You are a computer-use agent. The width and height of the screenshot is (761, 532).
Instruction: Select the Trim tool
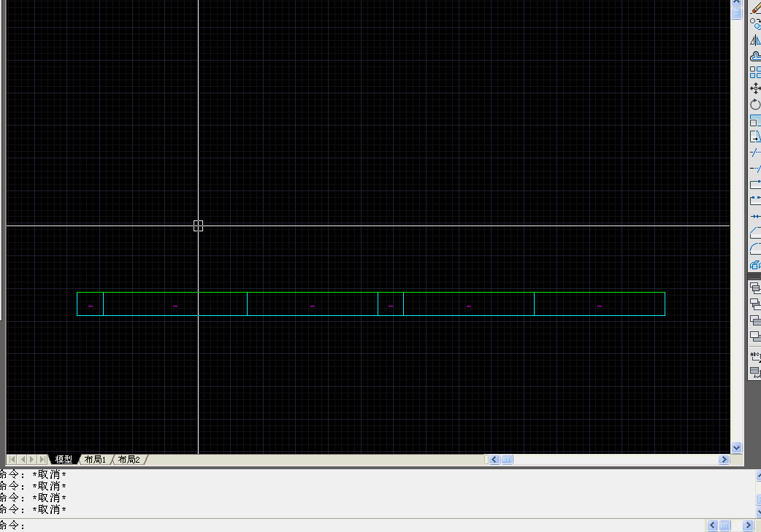[x=755, y=153]
